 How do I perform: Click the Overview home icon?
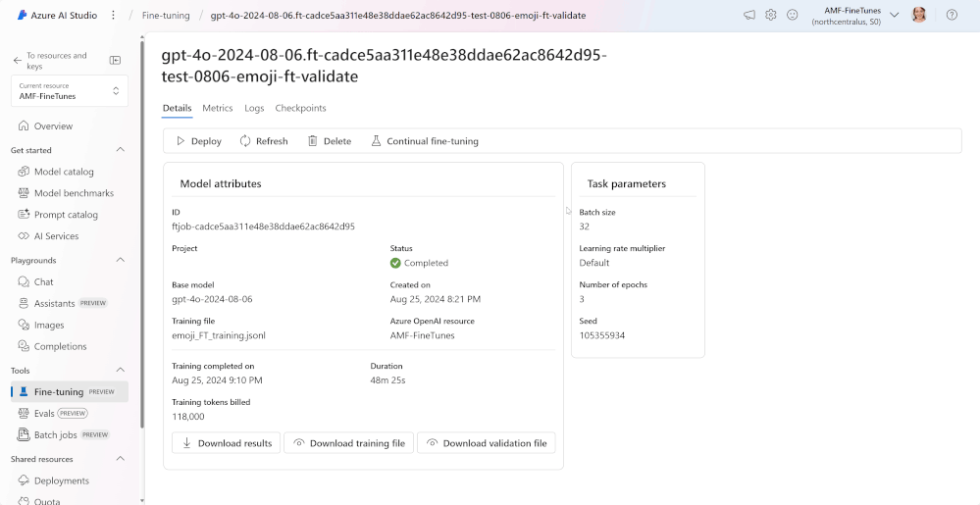point(24,126)
